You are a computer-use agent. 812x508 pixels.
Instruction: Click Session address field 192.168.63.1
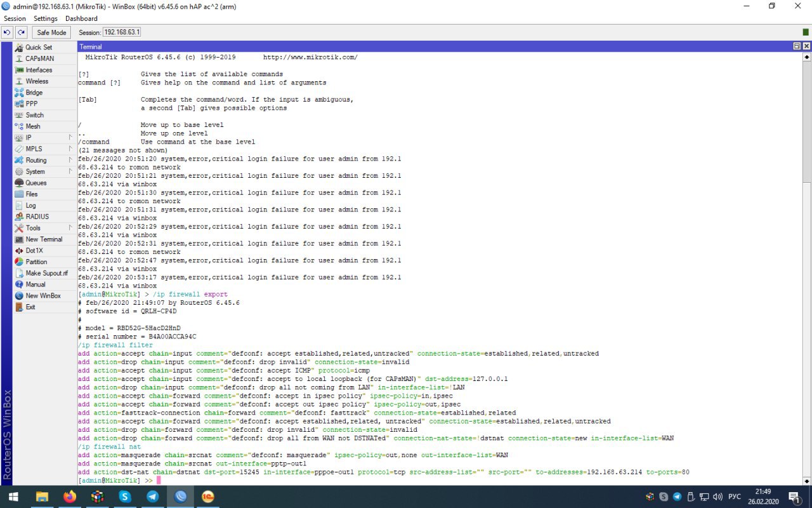coord(122,32)
